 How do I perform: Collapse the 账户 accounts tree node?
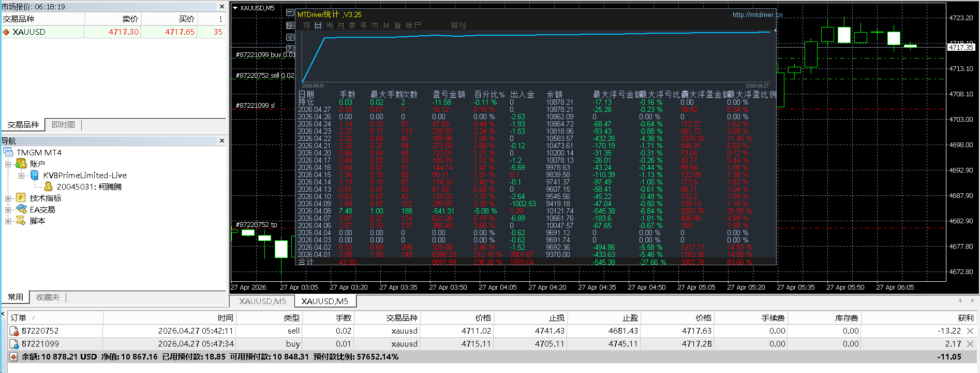(x=8, y=164)
